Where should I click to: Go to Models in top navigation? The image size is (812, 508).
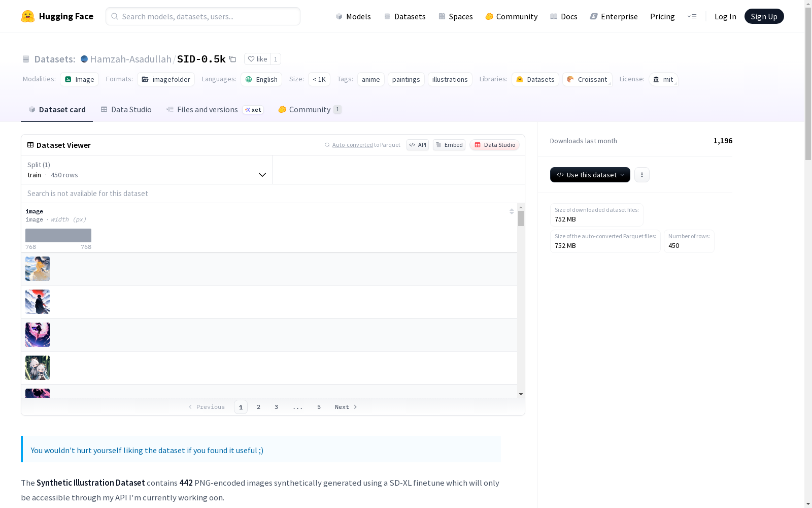[353, 16]
